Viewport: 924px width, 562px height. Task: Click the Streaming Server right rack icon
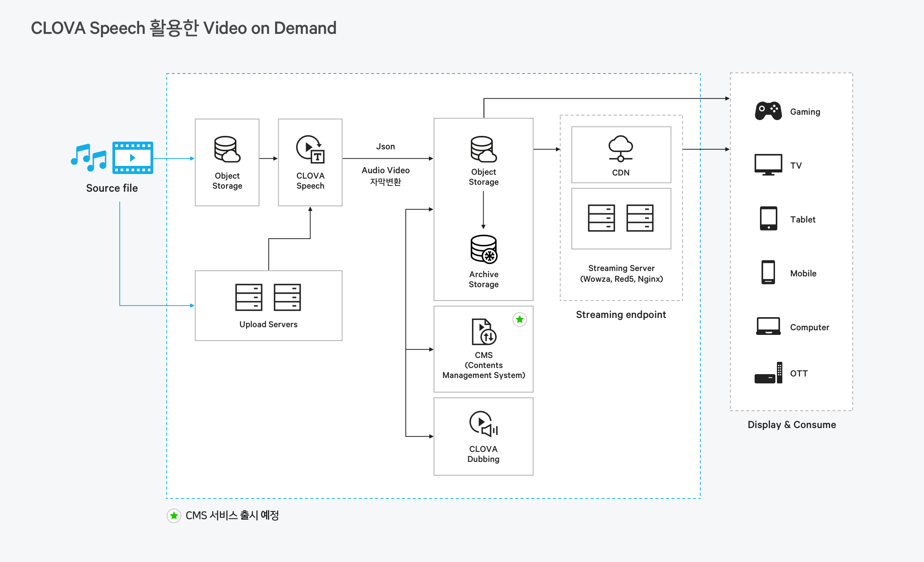pyautogui.click(x=640, y=218)
